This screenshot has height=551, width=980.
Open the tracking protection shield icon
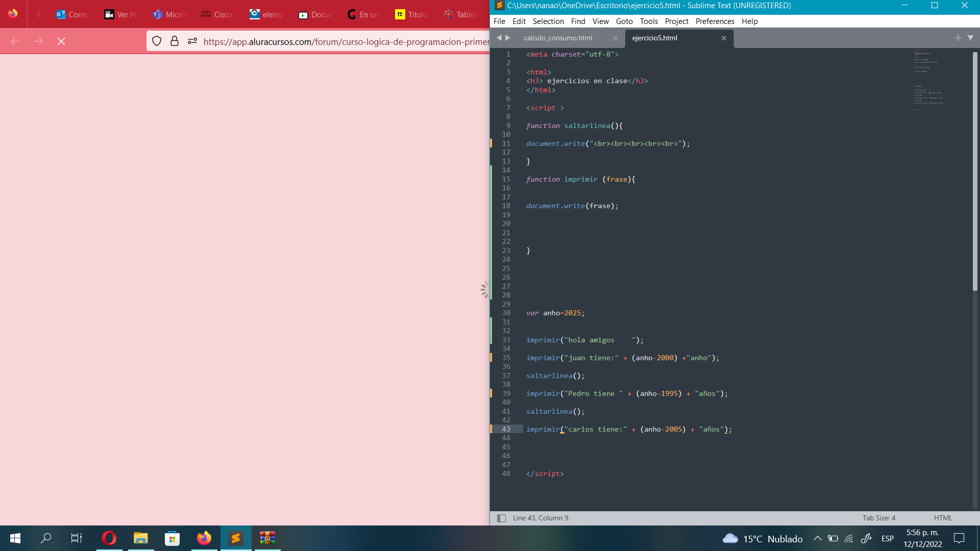157,41
